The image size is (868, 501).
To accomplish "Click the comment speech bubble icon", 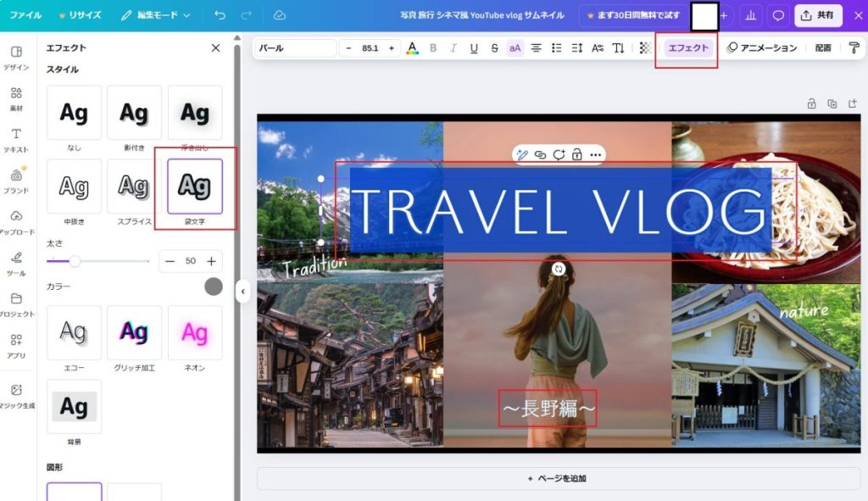I will [777, 15].
